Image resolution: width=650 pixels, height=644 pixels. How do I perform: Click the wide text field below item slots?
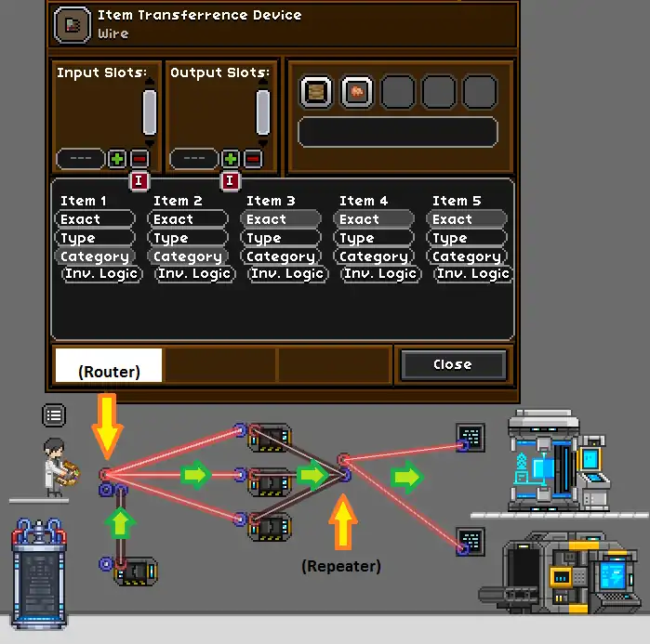tap(397, 132)
